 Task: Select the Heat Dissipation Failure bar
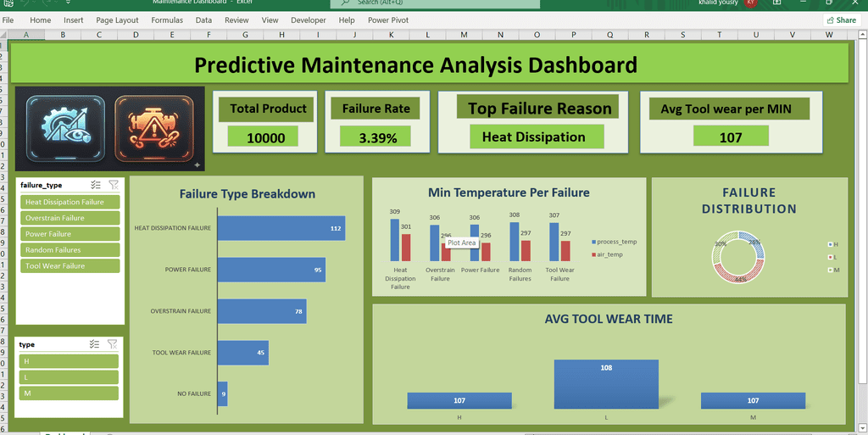pos(281,228)
